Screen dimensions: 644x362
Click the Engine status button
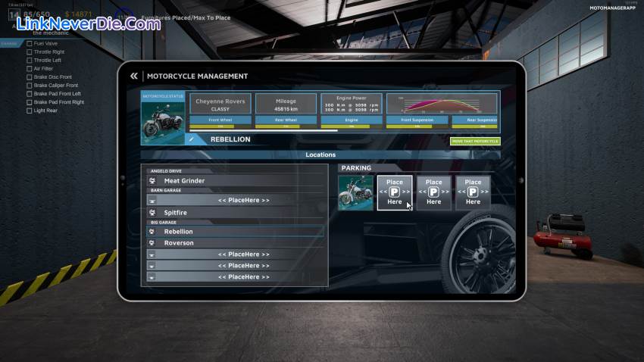(x=352, y=120)
